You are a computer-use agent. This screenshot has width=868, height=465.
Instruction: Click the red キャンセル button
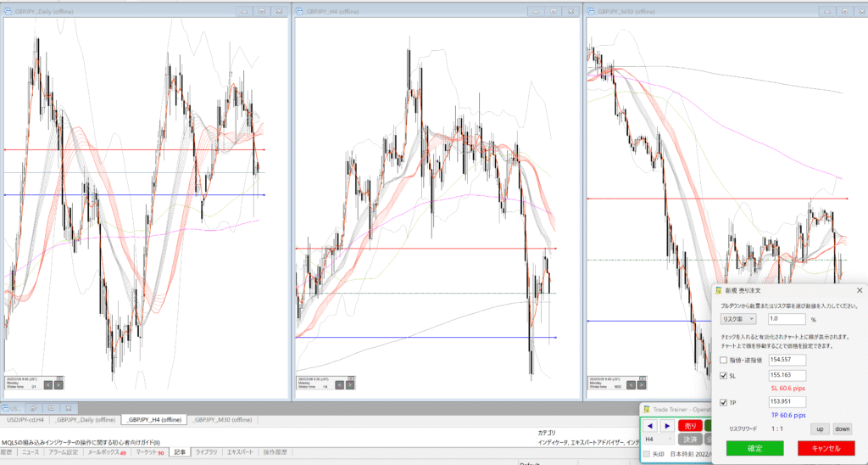tap(826, 448)
